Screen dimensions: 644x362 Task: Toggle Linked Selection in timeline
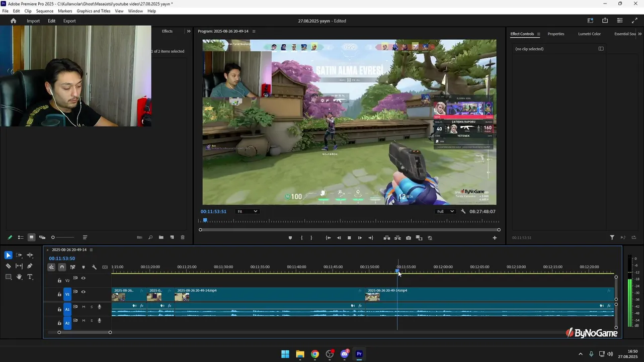73,267
